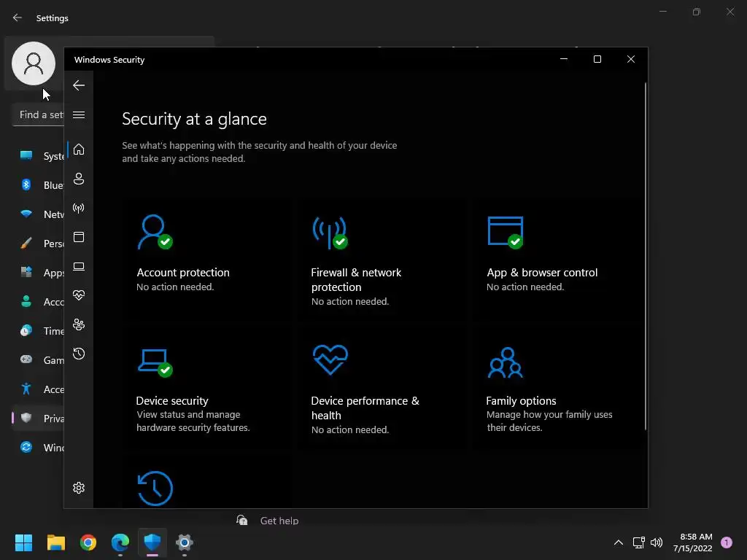
Task: Click the Windows Security vertical scrollbar
Action: pos(646,257)
